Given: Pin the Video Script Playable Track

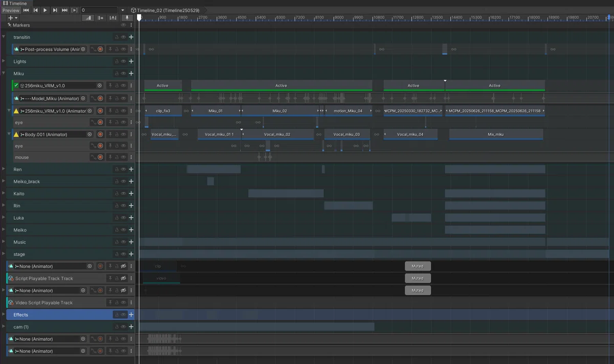Looking at the screenshot, I should pyautogui.click(x=109, y=303).
